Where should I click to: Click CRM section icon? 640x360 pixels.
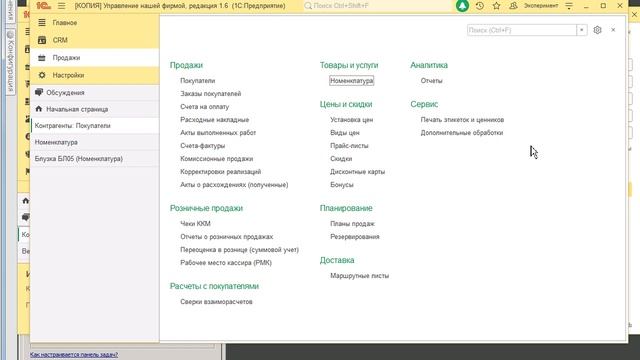tap(42, 40)
